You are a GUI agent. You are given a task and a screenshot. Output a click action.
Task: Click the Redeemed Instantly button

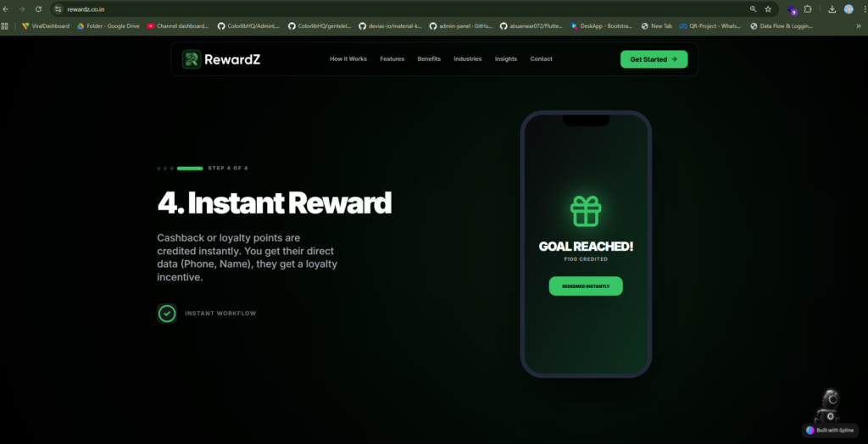[586, 286]
